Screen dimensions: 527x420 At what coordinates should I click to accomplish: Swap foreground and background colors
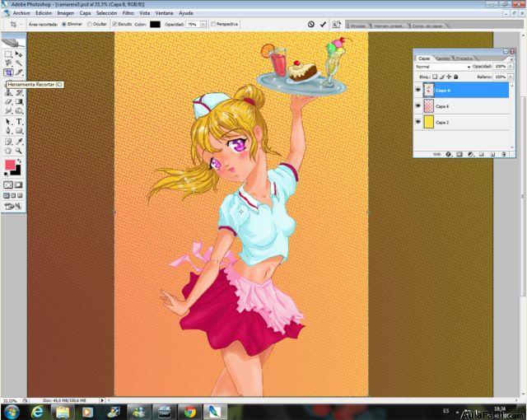(19, 161)
